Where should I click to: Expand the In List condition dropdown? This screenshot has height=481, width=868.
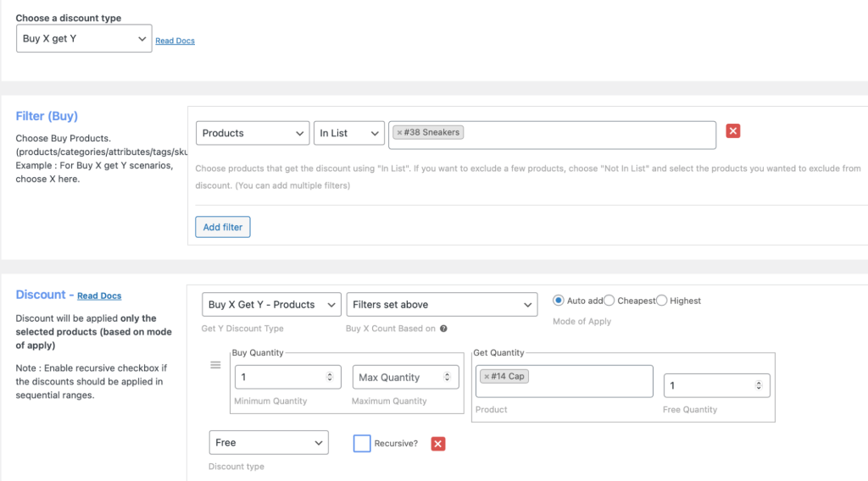click(x=349, y=134)
